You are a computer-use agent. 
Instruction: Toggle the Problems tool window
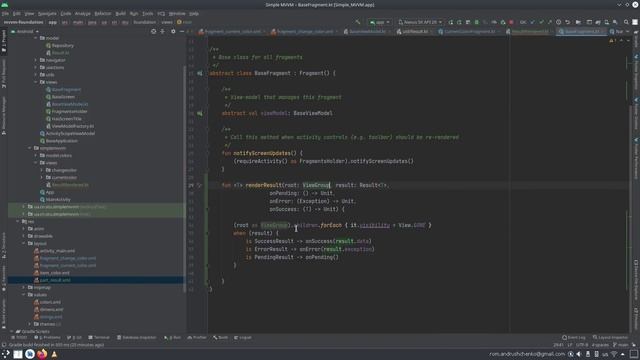(x=47, y=338)
